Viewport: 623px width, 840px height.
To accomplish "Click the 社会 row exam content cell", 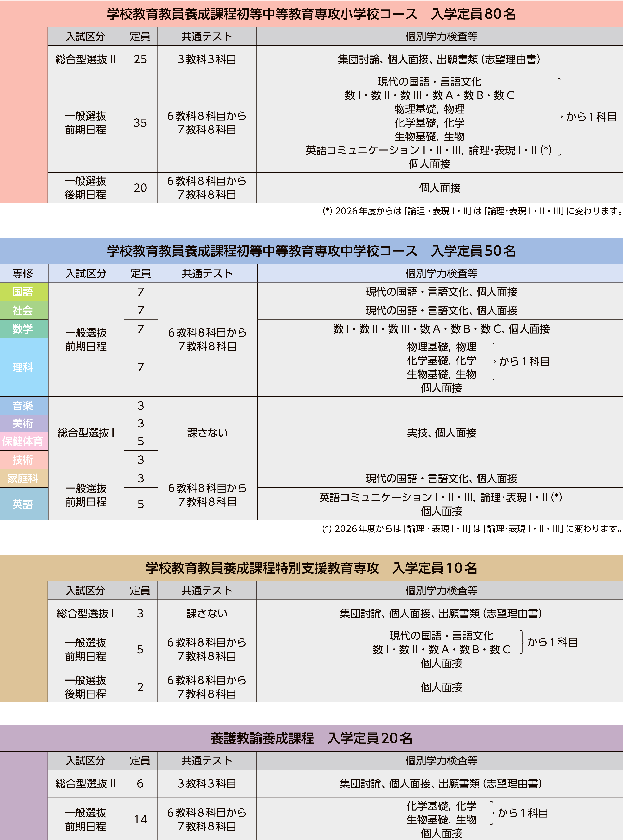I will (440, 310).
